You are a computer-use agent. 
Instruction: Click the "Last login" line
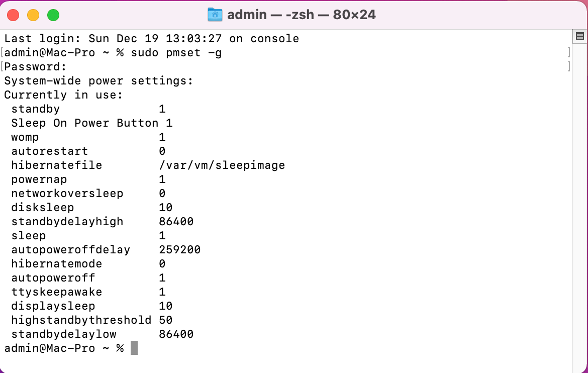point(151,39)
